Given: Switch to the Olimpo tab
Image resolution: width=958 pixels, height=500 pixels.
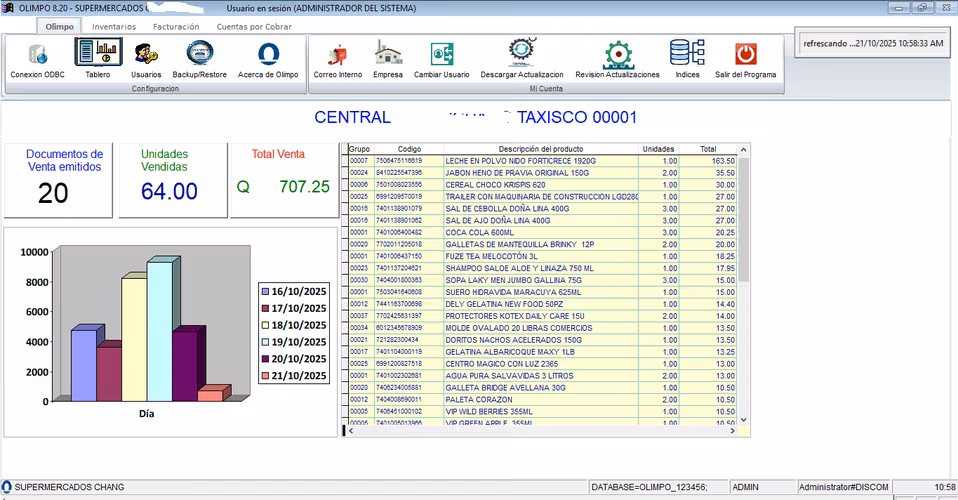Looking at the screenshot, I should (59, 26).
